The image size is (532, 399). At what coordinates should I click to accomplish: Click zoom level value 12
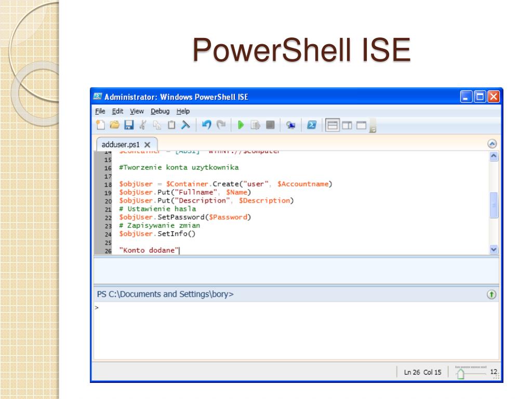[x=494, y=372]
